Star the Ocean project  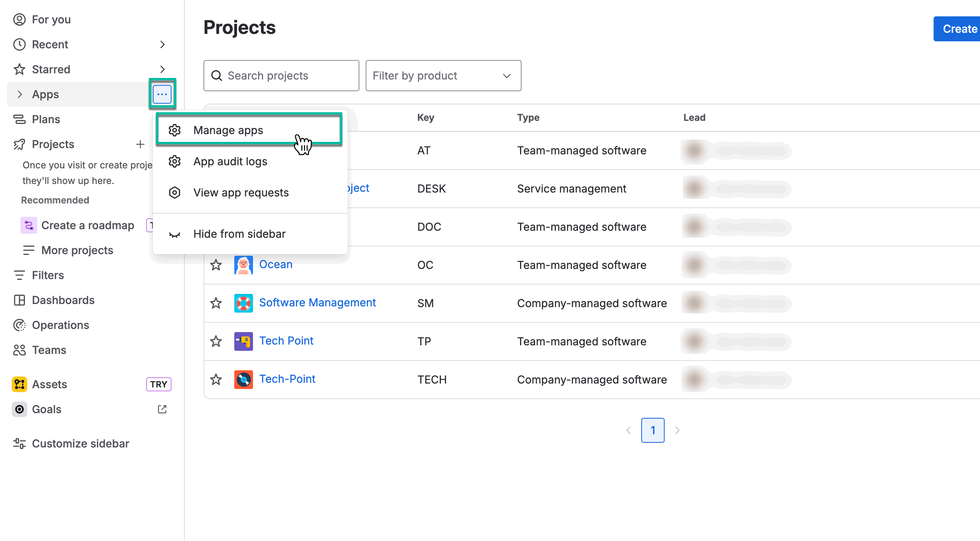pyautogui.click(x=216, y=265)
